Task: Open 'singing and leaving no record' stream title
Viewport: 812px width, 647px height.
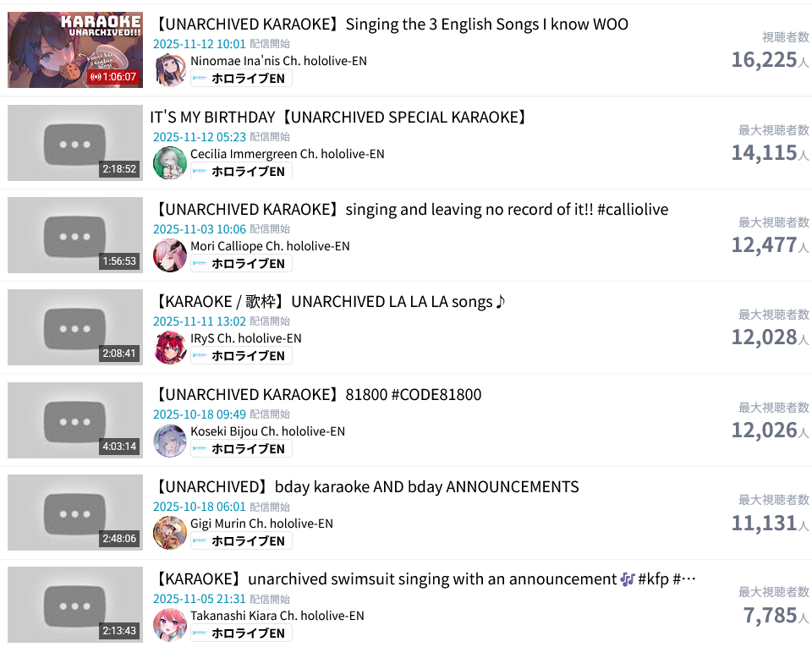Action: tap(411, 210)
